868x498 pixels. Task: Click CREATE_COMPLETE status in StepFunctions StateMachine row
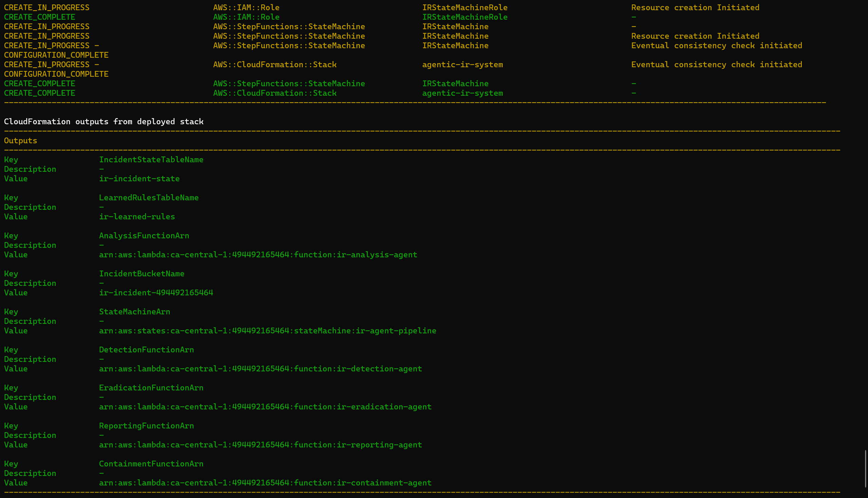tap(40, 84)
